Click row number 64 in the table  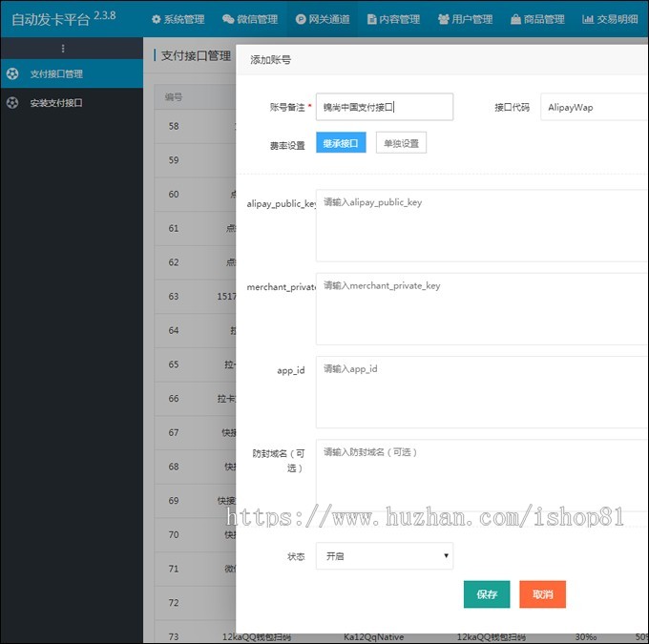click(174, 330)
